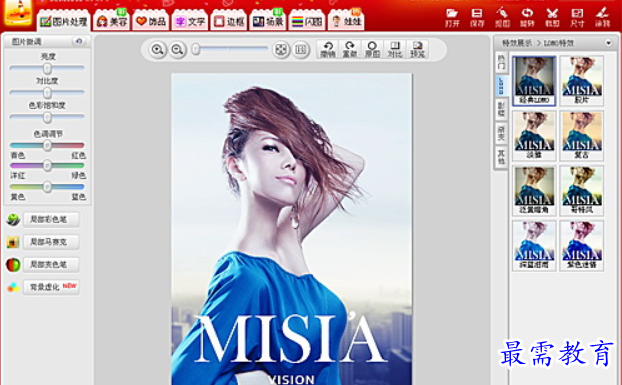Select the 渐变 effects side tab
Image resolution: width=622 pixels, height=385 pixels.
click(501, 133)
